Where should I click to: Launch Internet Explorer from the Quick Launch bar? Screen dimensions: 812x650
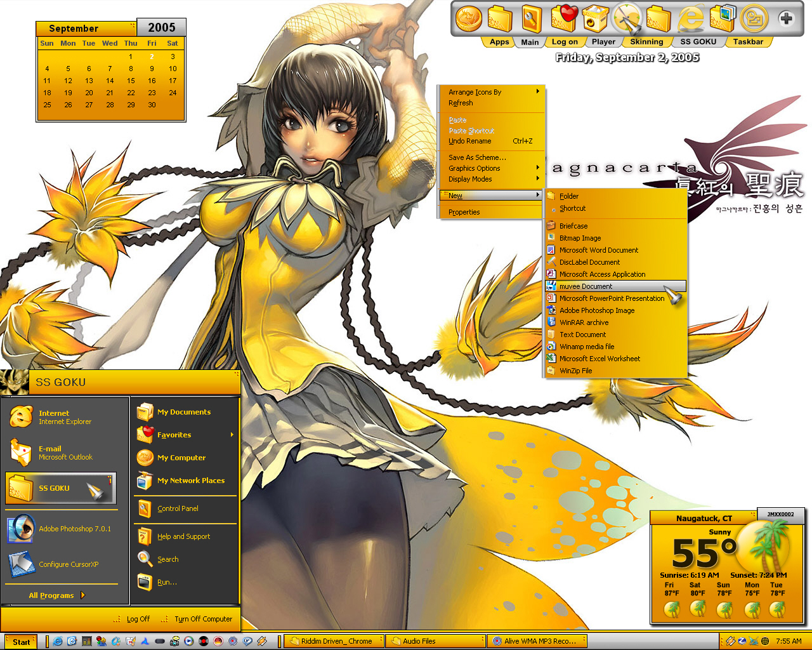58,642
